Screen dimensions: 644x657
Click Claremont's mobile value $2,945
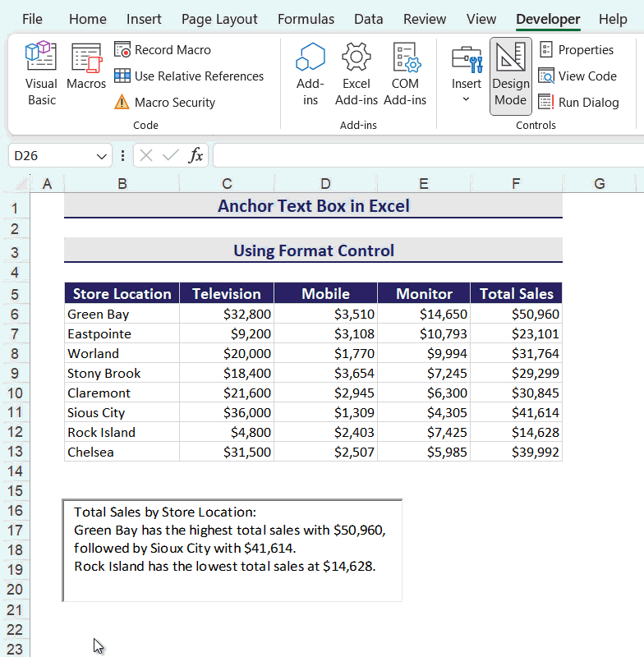tap(325, 393)
